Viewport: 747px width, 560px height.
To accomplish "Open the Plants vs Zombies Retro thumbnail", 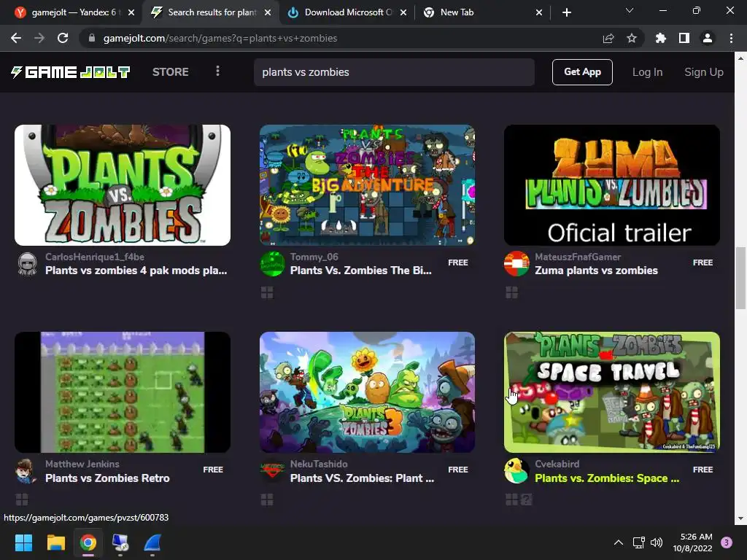I will point(123,392).
